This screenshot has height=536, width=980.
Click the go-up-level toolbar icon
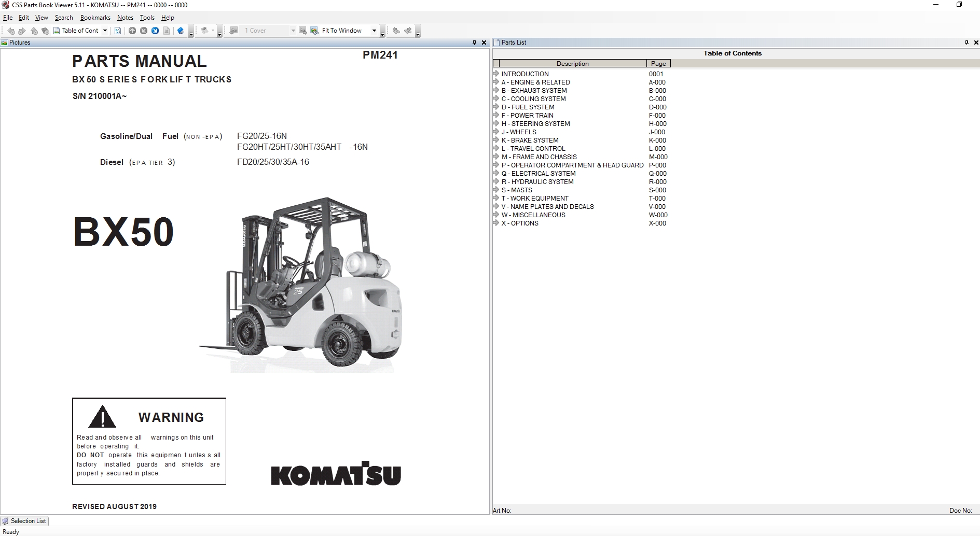[x=34, y=31]
